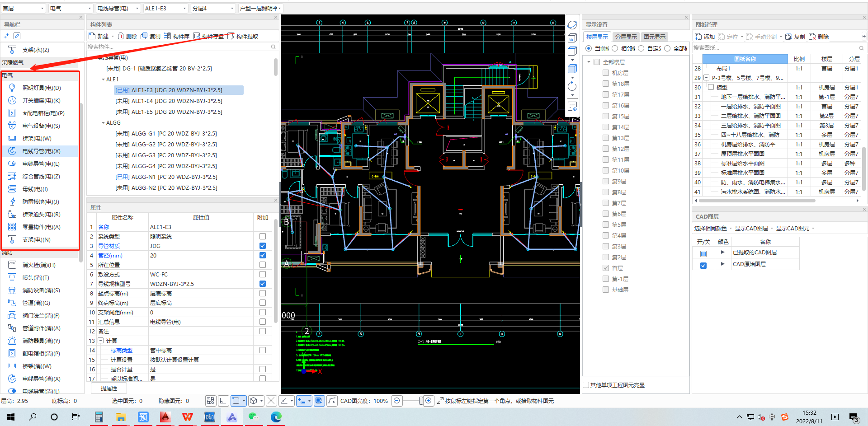Click 删除 in the component list toolbar
This screenshot has width=868, height=426.
(x=127, y=36)
